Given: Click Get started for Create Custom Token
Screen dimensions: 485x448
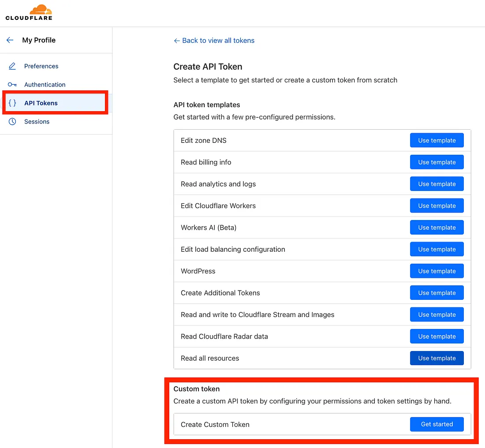Looking at the screenshot, I should 437,424.
